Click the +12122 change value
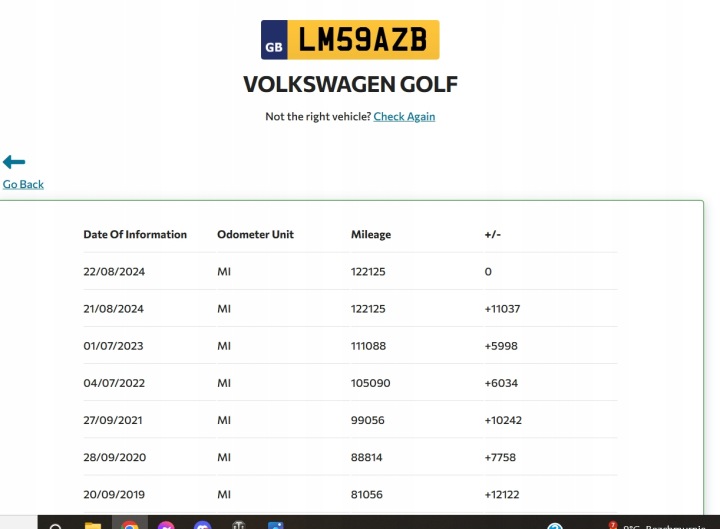 click(x=502, y=495)
